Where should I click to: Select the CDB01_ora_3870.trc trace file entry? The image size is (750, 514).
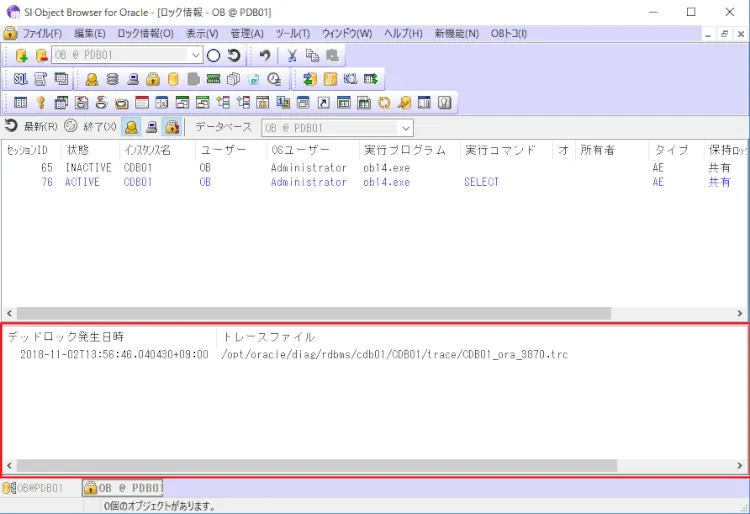pyautogui.click(x=395, y=355)
